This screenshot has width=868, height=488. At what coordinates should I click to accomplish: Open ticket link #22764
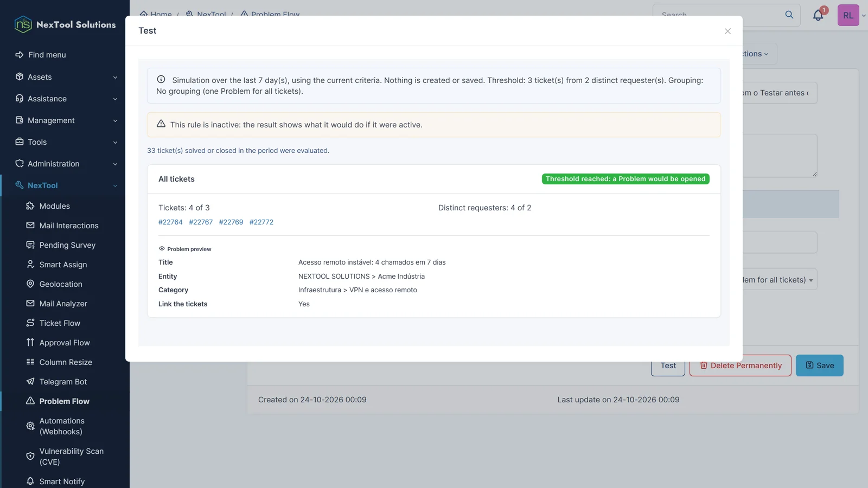170,222
